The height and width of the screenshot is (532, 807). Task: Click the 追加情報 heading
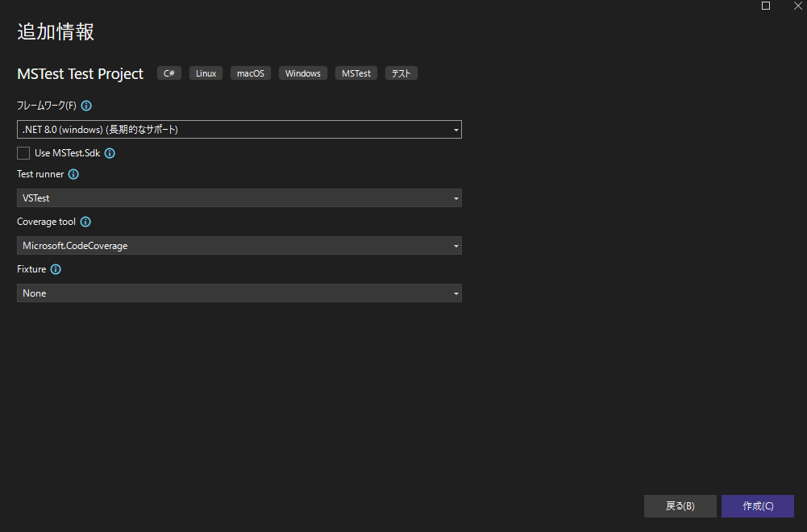(x=56, y=32)
